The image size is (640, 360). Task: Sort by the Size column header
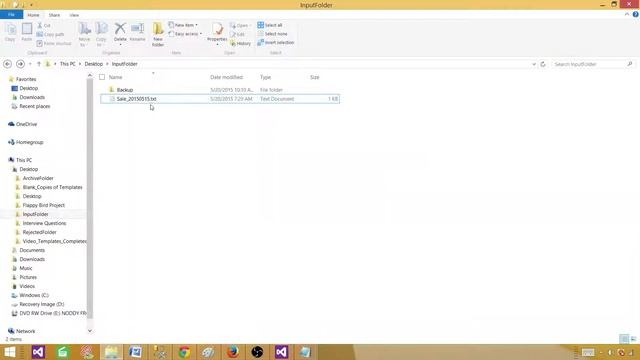point(315,77)
